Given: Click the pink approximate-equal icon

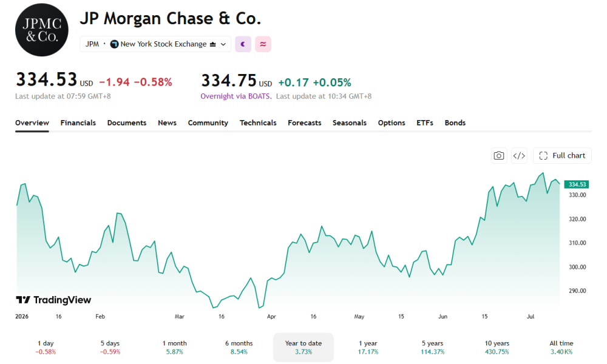Looking at the screenshot, I should click(263, 44).
